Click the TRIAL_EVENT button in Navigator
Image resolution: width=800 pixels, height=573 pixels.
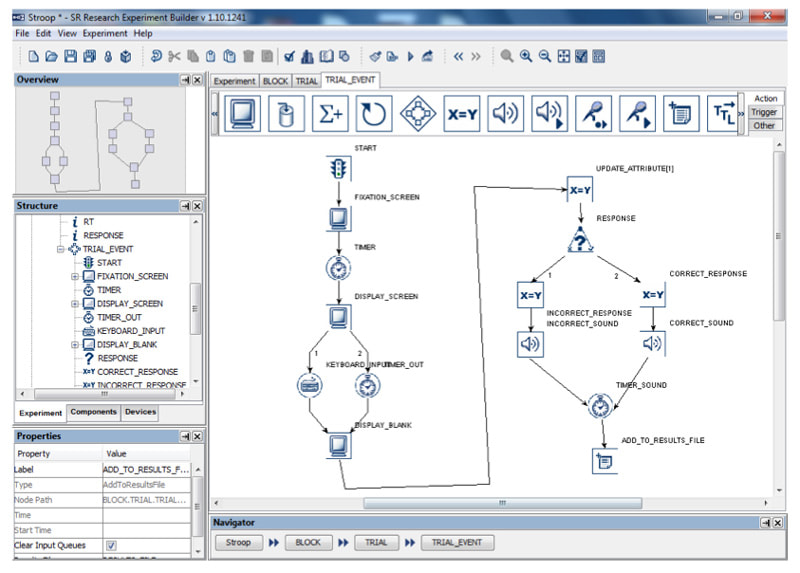click(457, 542)
